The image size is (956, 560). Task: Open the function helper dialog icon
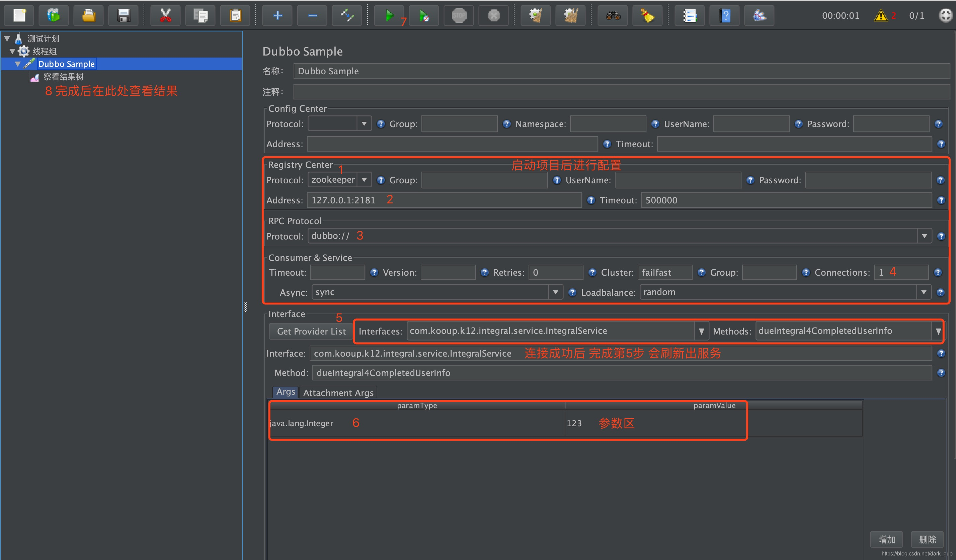690,15
